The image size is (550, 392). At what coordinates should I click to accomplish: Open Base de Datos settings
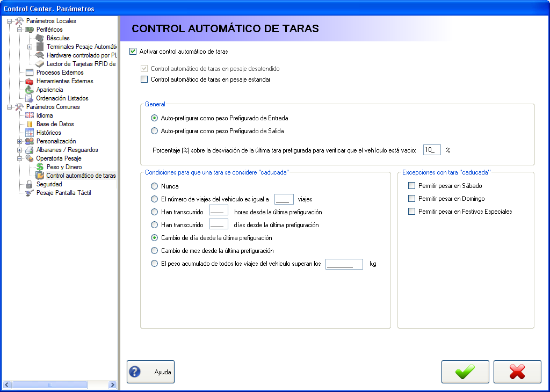click(x=55, y=124)
